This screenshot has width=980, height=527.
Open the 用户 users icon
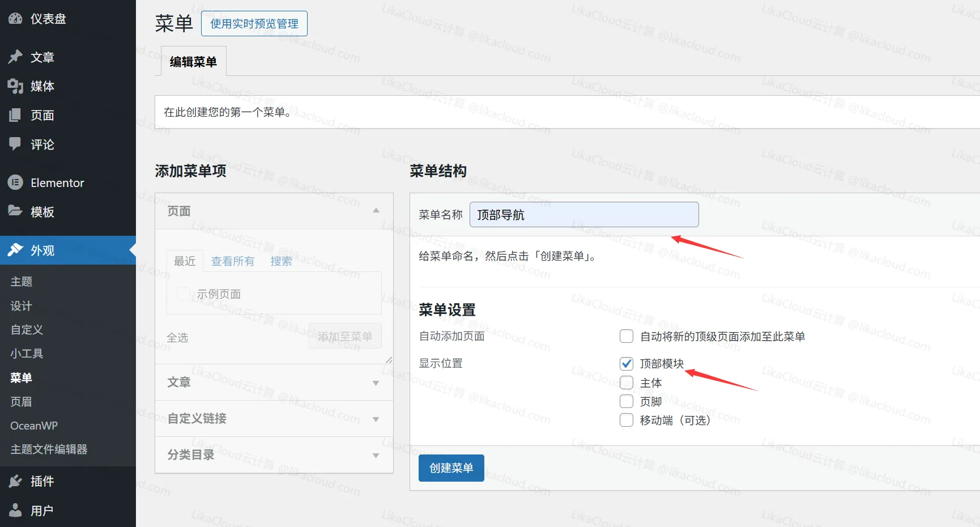pos(15,510)
